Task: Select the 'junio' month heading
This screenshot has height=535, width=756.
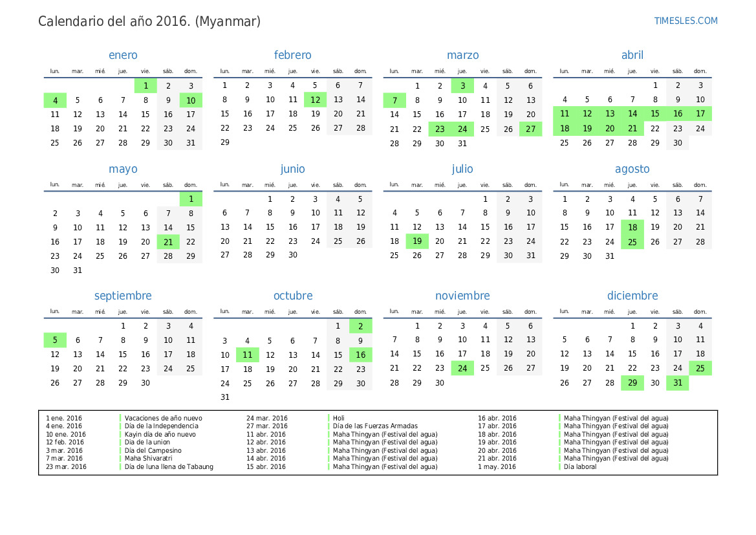Action: tap(293, 169)
